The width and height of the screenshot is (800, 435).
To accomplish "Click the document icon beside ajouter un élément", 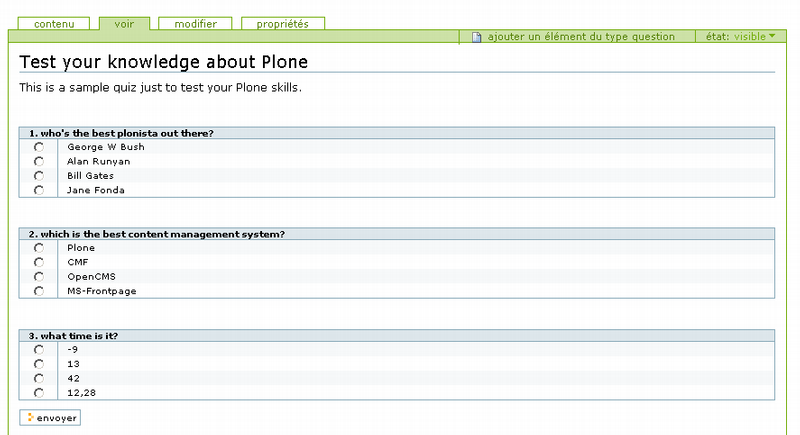I will (477, 37).
